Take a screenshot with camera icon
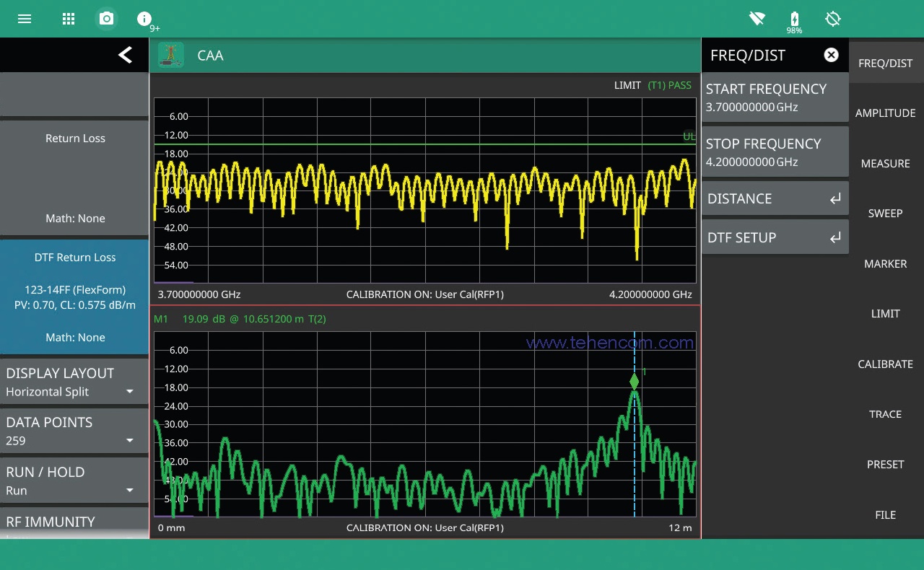This screenshot has width=924, height=570. 107,19
